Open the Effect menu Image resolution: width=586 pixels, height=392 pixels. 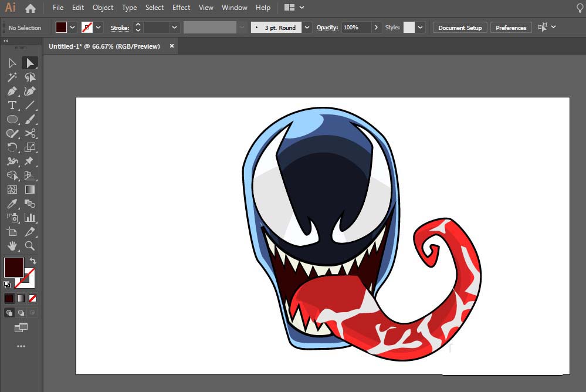181,8
